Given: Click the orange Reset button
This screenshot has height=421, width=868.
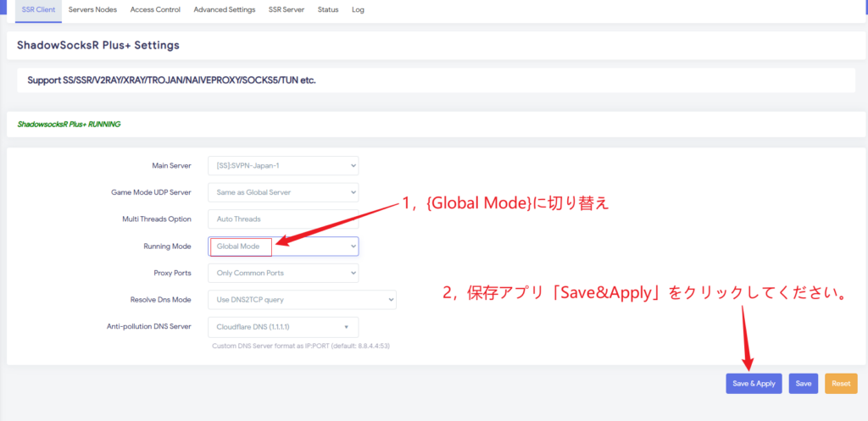Looking at the screenshot, I should (x=841, y=384).
